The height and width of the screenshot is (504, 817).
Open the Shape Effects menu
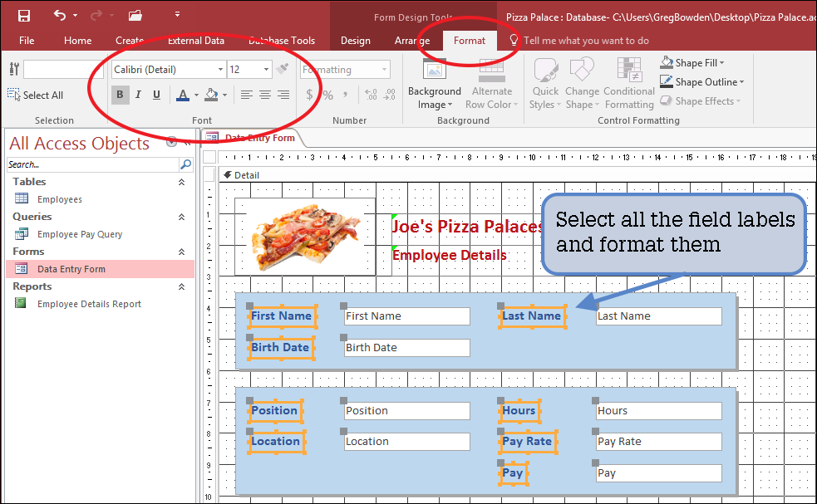pyautogui.click(x=700, y=101)
